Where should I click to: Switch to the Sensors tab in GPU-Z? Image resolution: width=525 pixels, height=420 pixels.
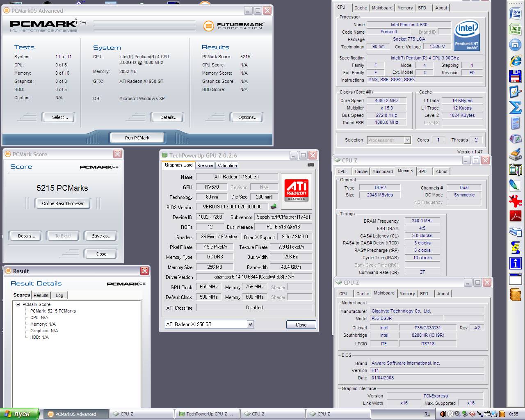click(205, 165)
